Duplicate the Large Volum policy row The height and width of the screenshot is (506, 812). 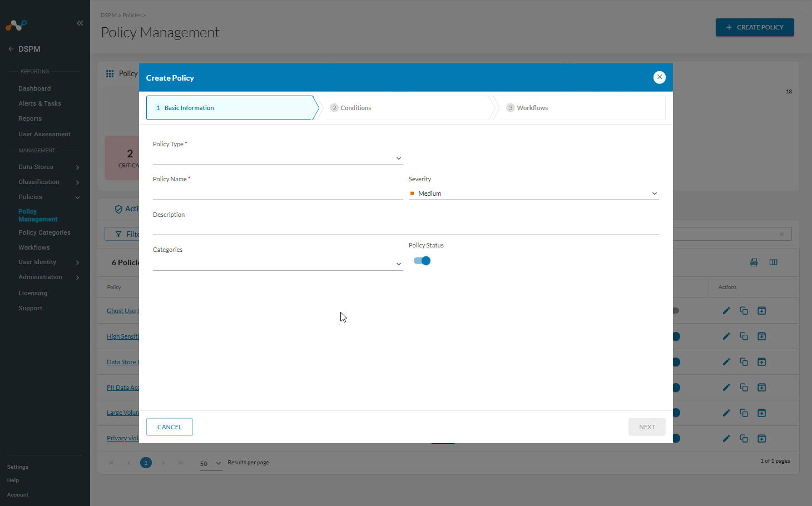pyautogui.click(x=744, y=413)
